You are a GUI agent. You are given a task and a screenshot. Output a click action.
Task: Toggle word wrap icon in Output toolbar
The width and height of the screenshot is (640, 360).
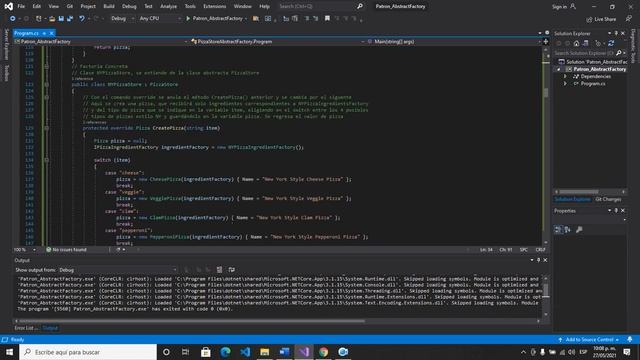pyautogui.click(x=231, y=270)
